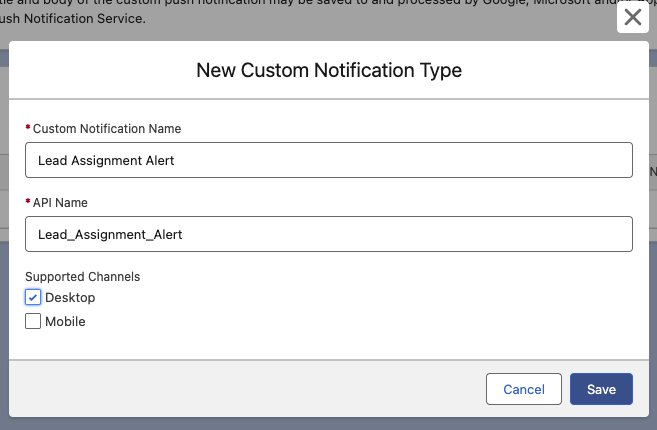Click the "Desktop" checkbox label text
This screenshot has height=430, width=657.
tap(70, 298)
